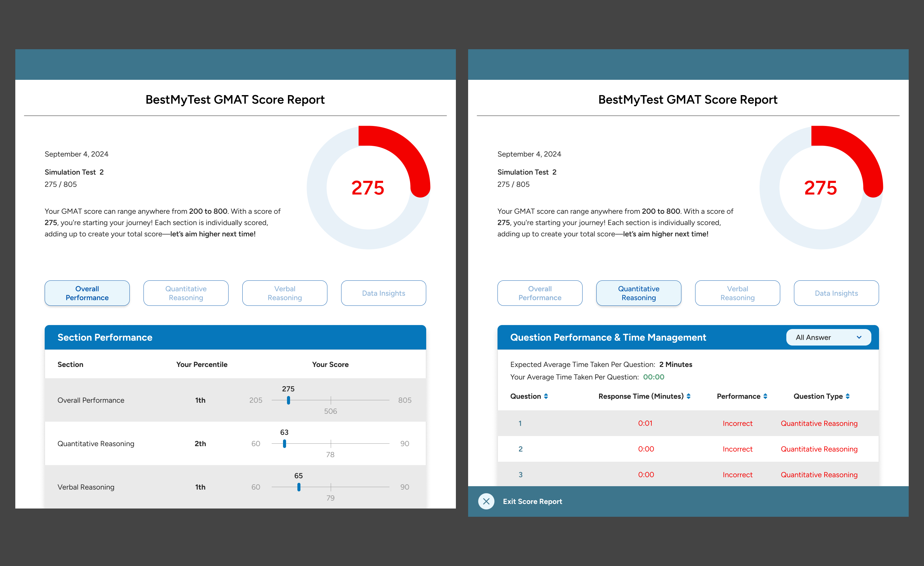
Task: Select Data Insights tab in left report
Action: [384, 293]
